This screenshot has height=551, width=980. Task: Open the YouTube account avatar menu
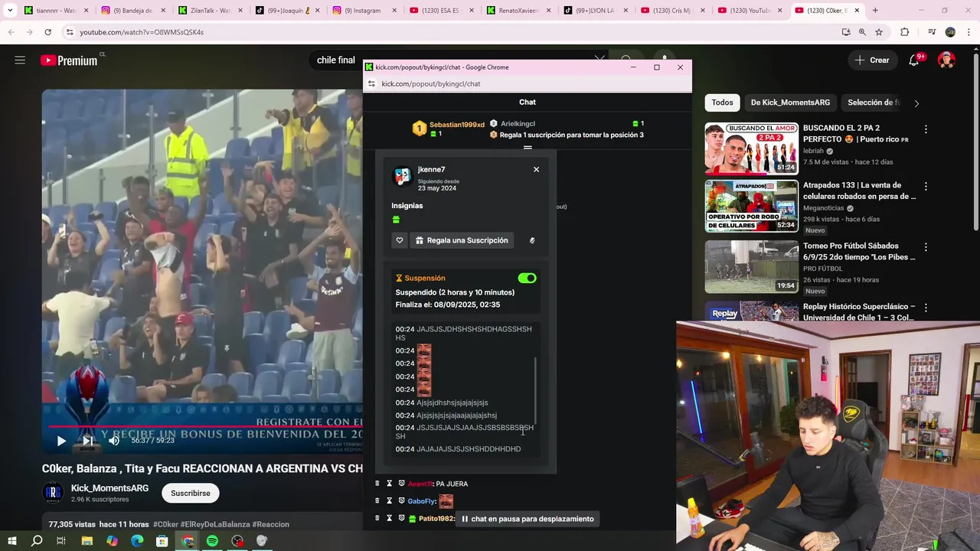946,60
